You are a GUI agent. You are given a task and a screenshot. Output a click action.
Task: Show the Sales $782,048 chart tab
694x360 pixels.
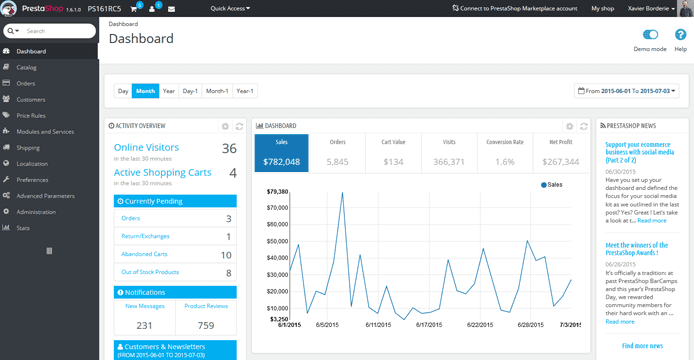tap(281, 153)
